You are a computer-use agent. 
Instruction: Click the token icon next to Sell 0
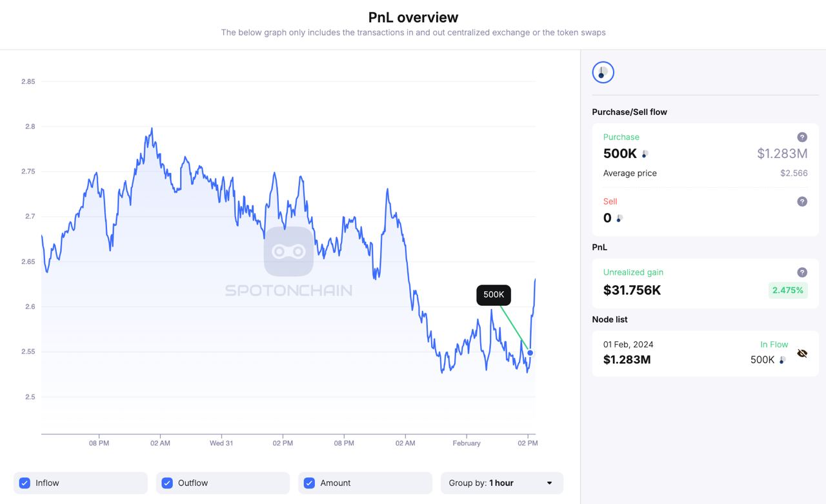click(620, 218)
